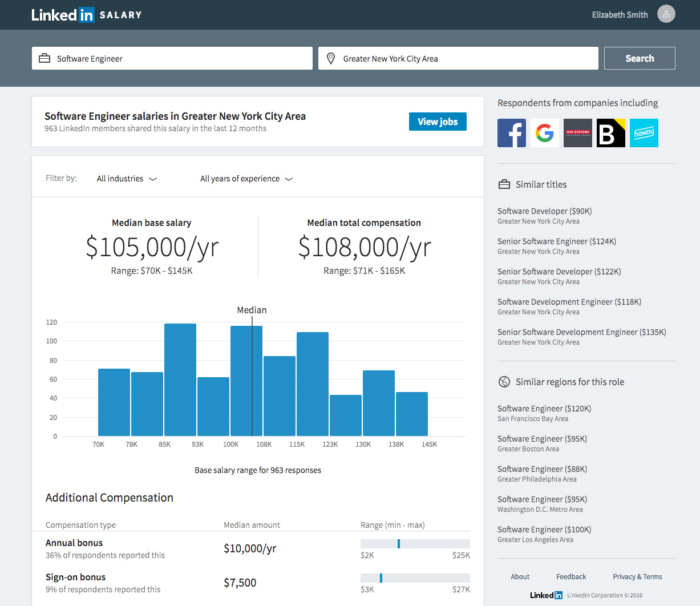Select the BAE Systems company logo
This screenshot has height=606, width=700.
(578, 132)
